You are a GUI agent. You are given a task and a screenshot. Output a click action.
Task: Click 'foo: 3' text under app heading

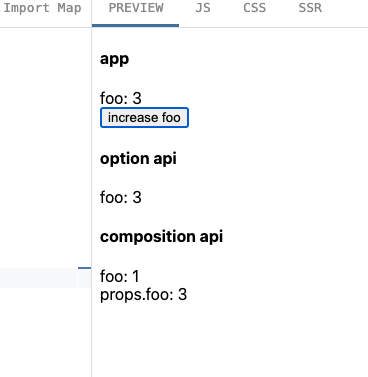click(121, 98)
